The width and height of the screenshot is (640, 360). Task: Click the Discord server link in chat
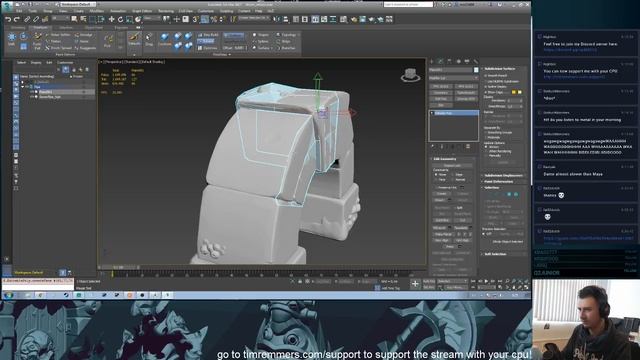570,50
